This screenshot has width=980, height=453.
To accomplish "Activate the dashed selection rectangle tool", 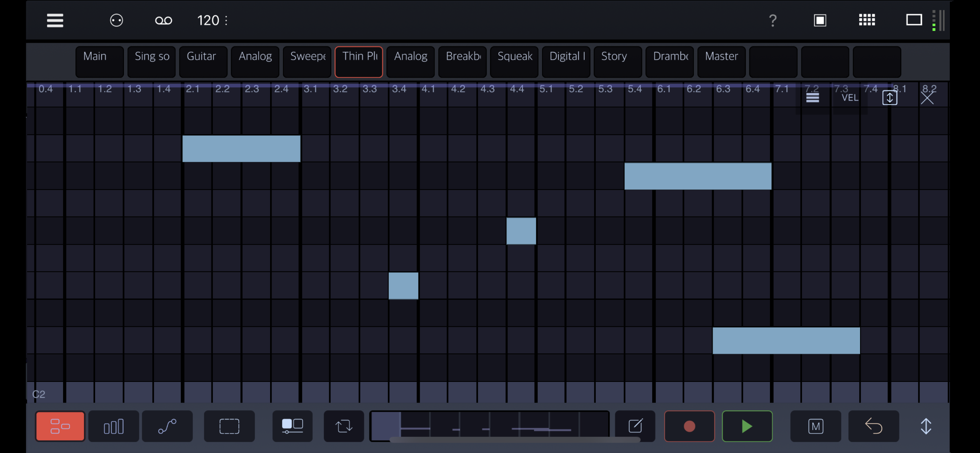I will 229,426.
